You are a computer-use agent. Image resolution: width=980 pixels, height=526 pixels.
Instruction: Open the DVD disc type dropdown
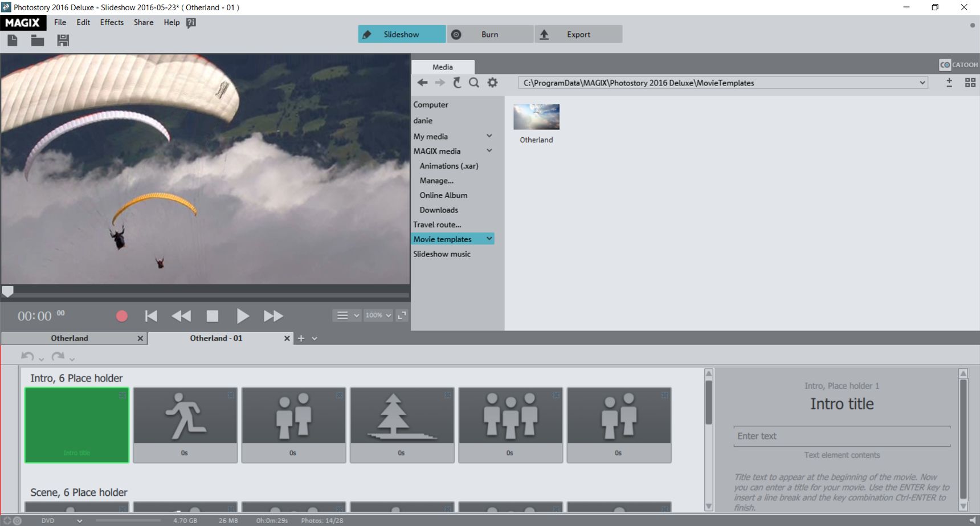click(80, 520)
